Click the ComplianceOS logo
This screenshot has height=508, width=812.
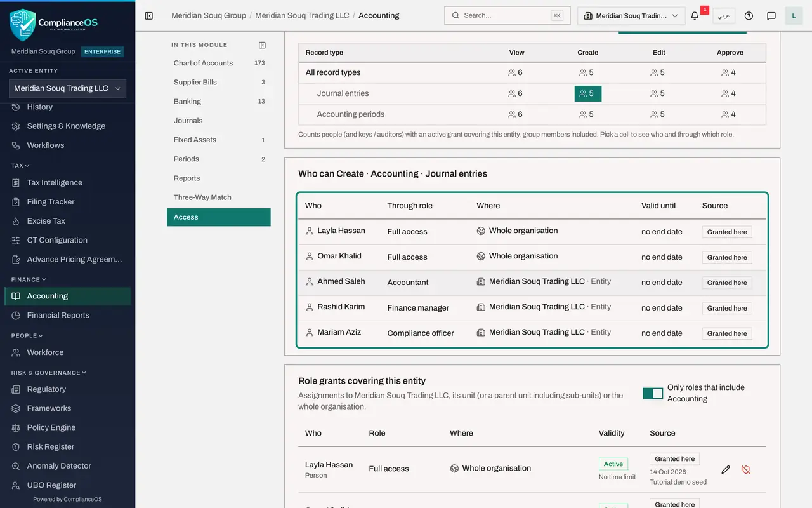tap(53, 25)
